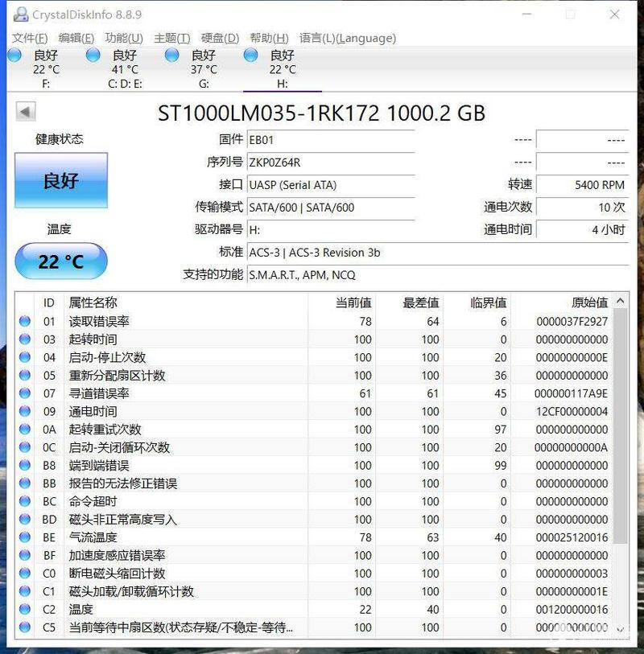644x654 pixels.
Task: Click the serial number field ZKP0Z64R
Action: click(331, 162)
